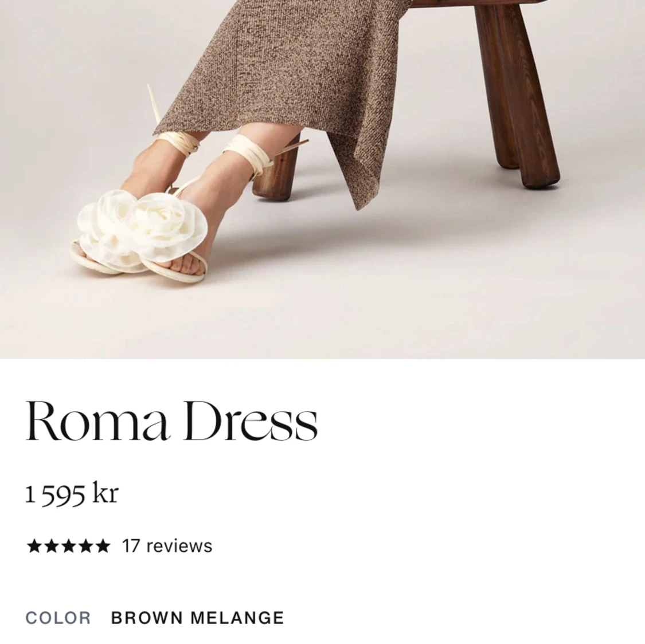Click the fourth rating star
Screen dimensions: 645x644
tap(85, 546)
